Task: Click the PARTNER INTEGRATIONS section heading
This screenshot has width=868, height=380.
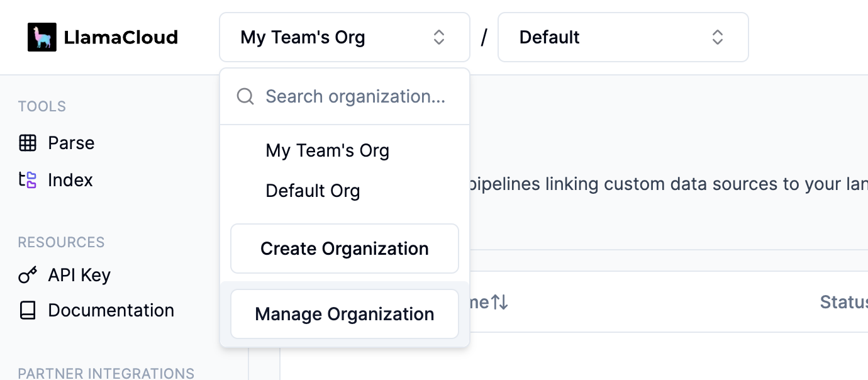Action: [x=106, y=373]
